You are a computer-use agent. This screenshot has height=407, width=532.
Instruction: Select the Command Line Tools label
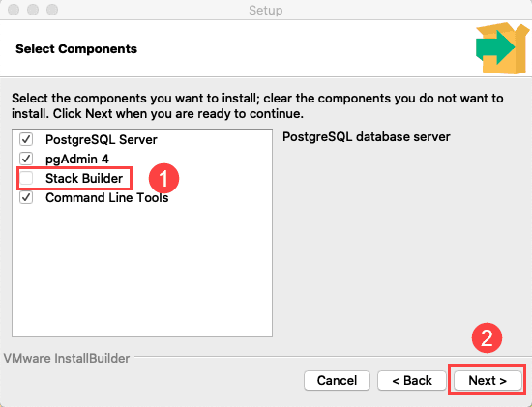(106, 198)
